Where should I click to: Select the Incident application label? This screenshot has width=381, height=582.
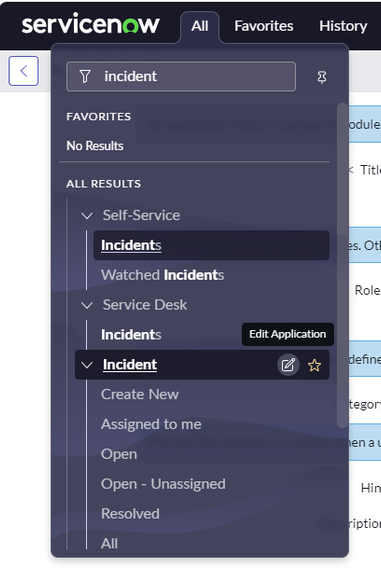[130, 364]
